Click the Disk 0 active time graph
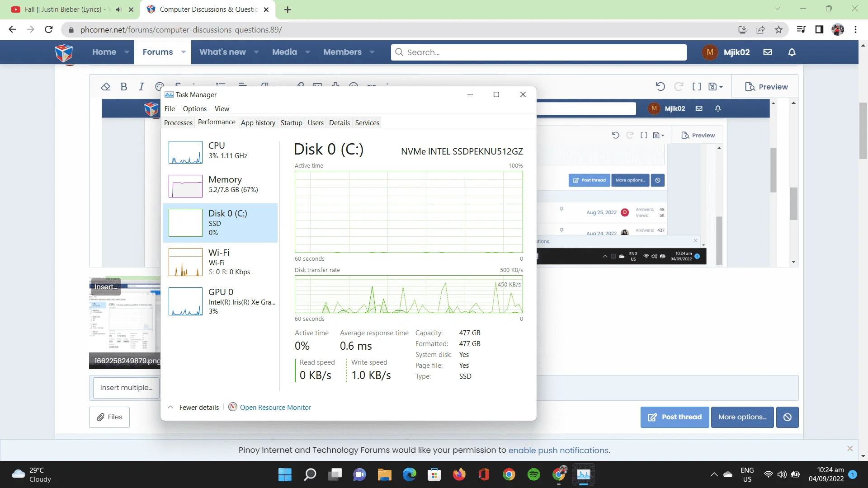868x488 pixels. (409, 212)
